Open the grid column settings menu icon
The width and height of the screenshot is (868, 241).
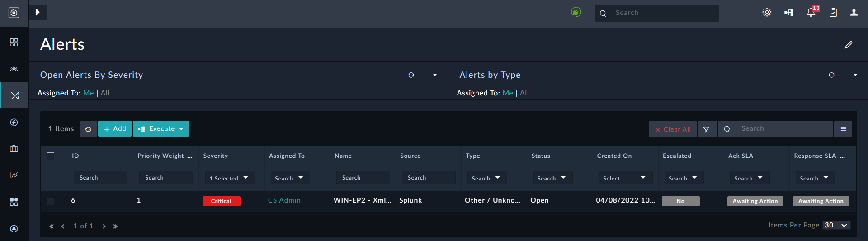pyautogui.click(x=843, y=129)
